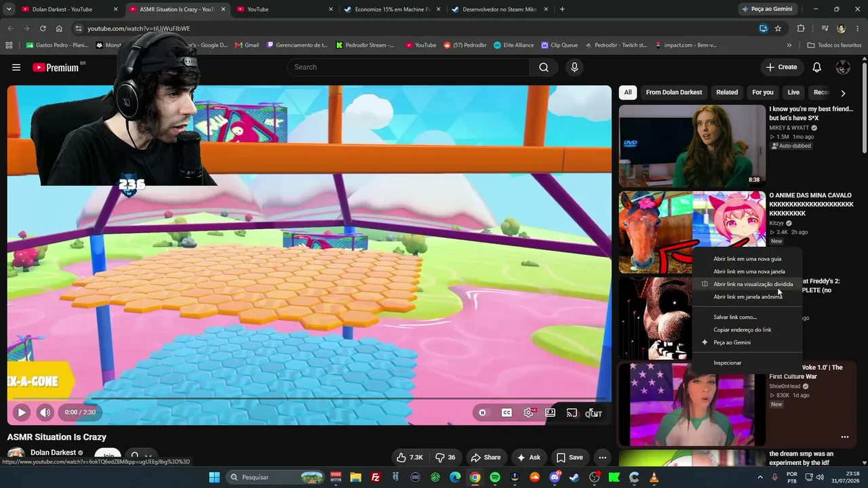Open the Windows Start menu
868x488 pixels.
(x=214, y=477)
